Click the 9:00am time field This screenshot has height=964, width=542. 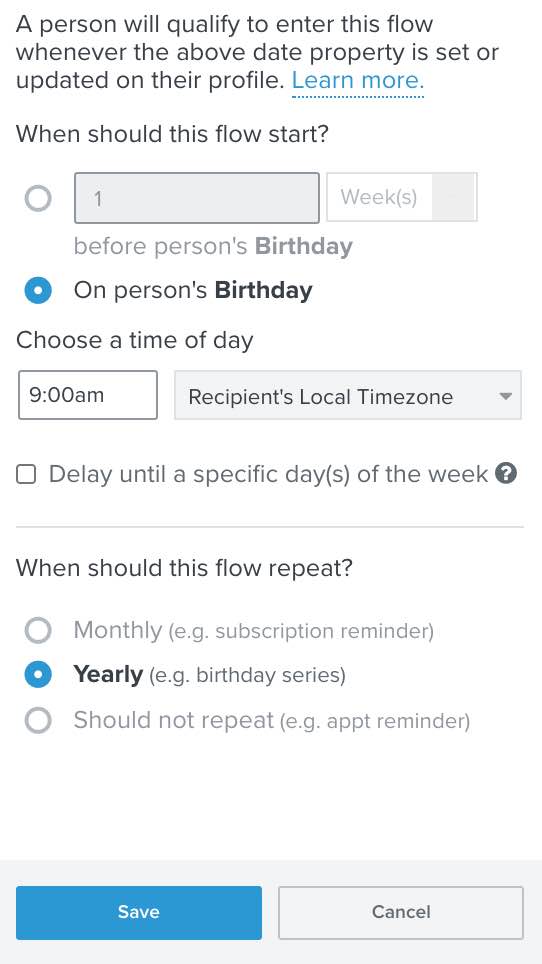tap(88, 395)
